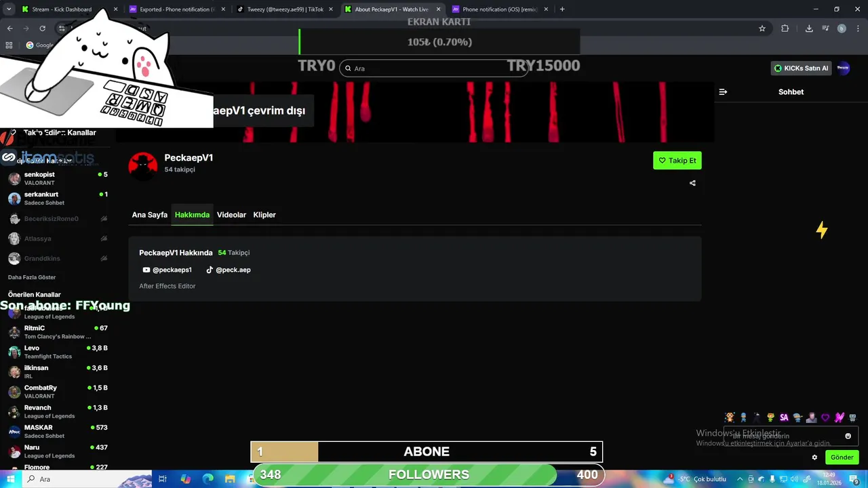Open the Chrome extensions puzzle icon
This screenshot has width=868, height=488.
pos(785,28)
